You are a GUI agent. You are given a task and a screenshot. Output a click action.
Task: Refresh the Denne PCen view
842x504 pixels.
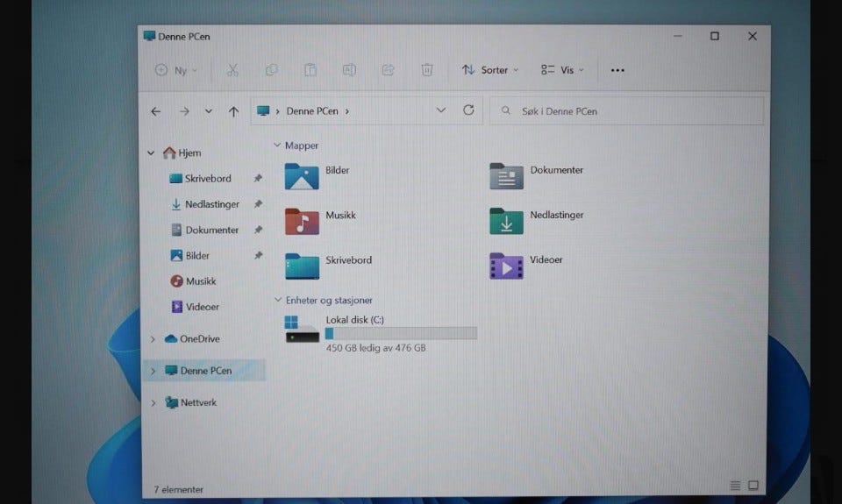click(x=468, y=110)
